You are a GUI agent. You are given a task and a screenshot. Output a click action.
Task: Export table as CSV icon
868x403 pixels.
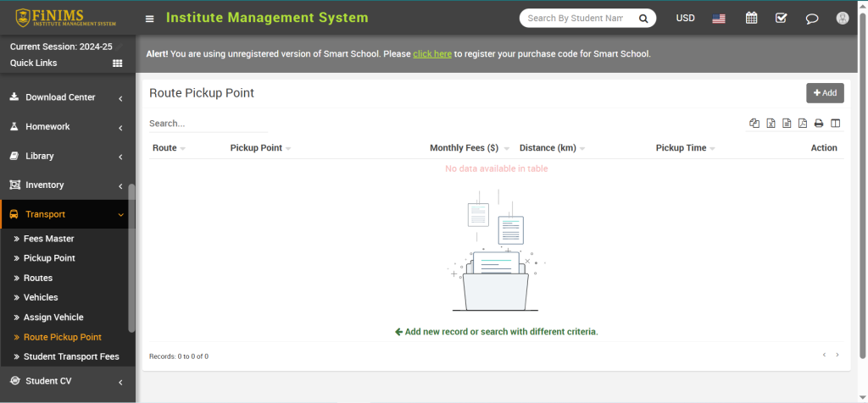click(x=787, y=124)
